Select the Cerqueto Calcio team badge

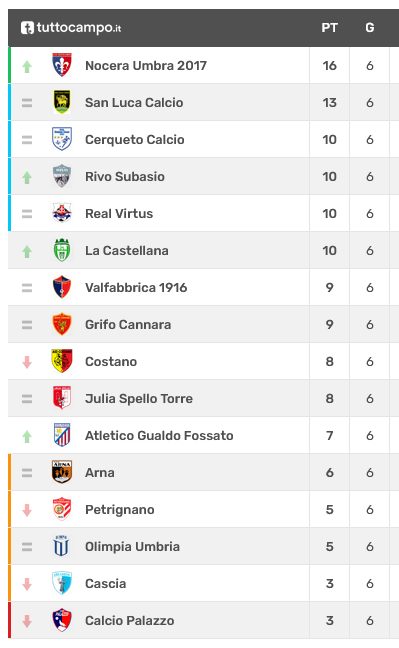coord(62,139)
